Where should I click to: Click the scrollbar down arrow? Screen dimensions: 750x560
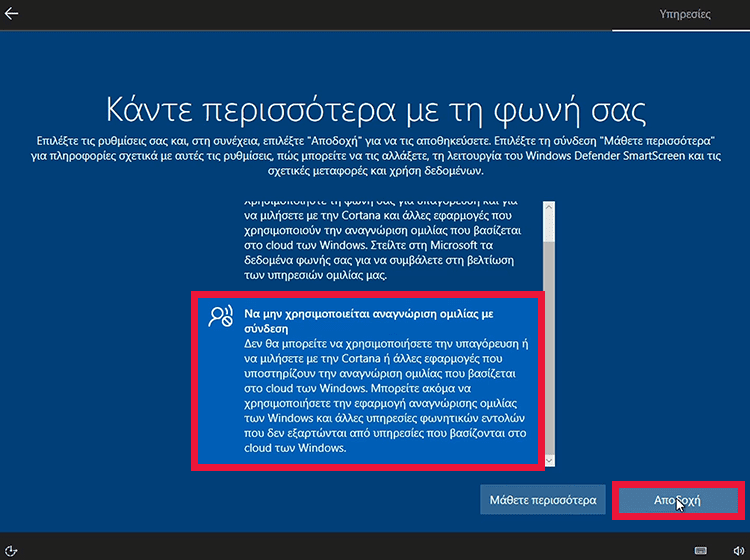click(x=549, y=460)
